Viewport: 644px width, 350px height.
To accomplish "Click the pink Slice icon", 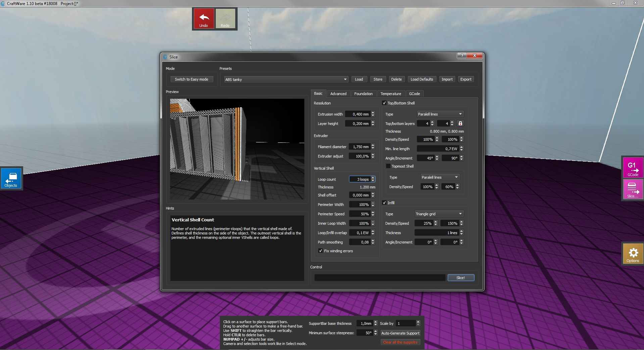I will click(x=633, y=189).
